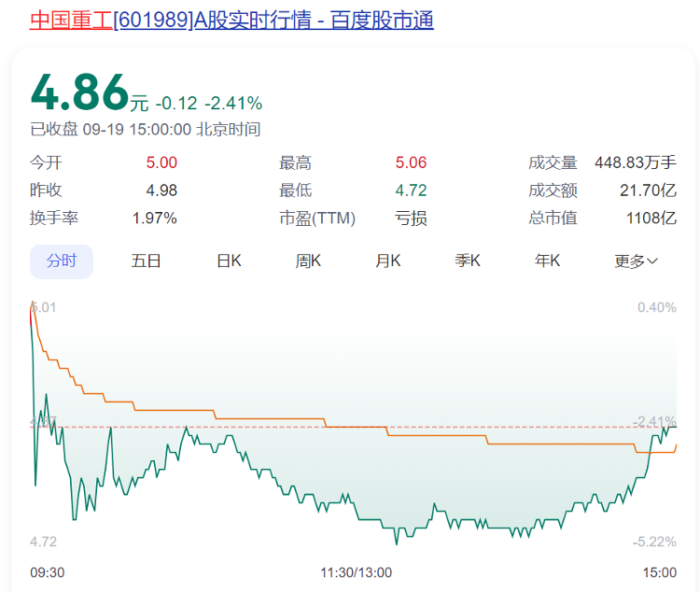Click the 11:30/13:00 time axis label
Image resolution: width=700 pixels, height=592 pixels.
pyautogui.click(x=357, y=572)
